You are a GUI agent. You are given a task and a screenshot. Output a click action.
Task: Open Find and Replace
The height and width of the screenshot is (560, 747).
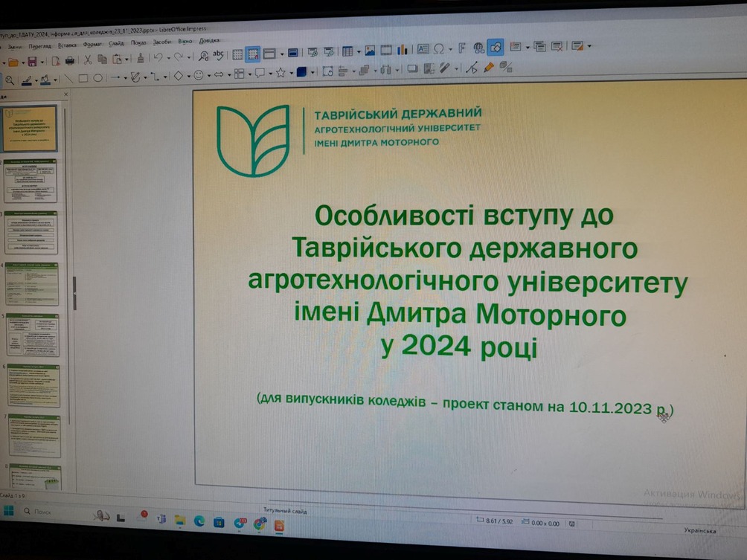(x=203, y=57)
